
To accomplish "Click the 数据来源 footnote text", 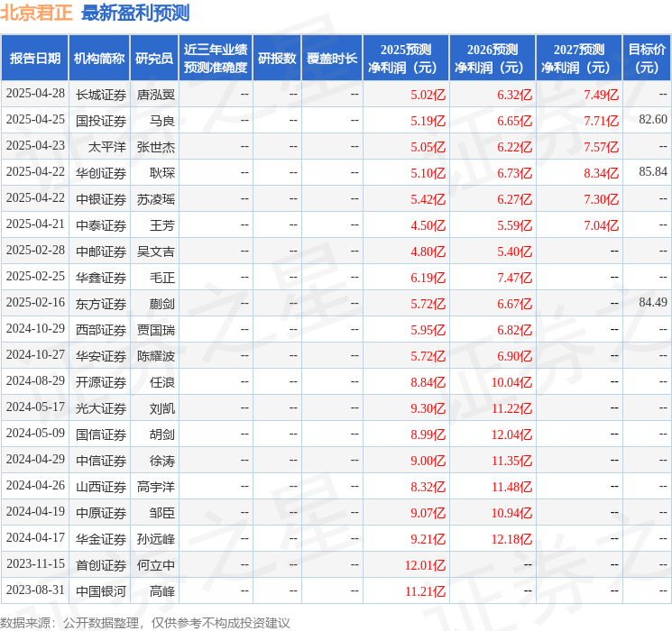I will pos(145,622).
